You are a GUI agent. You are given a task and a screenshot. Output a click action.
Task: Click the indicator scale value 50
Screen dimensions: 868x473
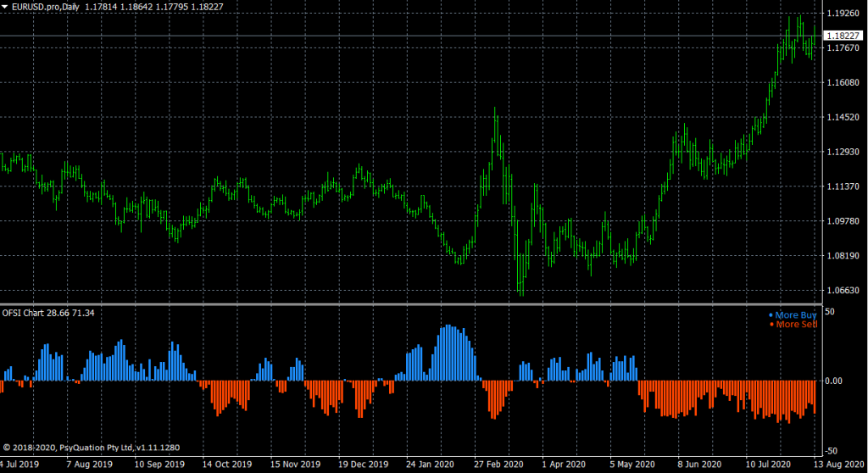830,312
